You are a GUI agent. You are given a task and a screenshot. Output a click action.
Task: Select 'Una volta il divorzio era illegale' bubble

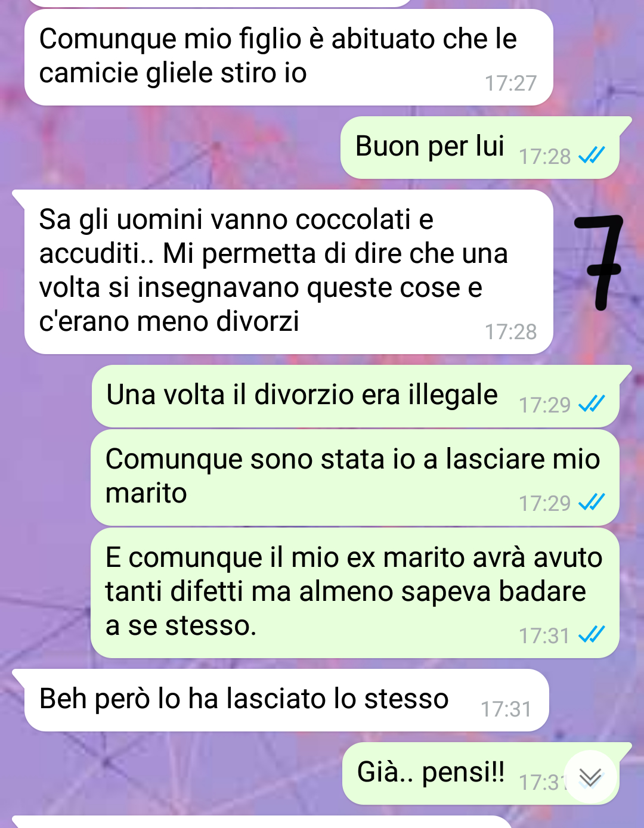(355, 396)
